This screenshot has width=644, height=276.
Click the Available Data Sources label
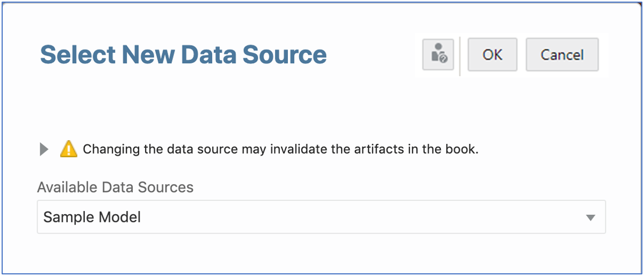[115, 187]
